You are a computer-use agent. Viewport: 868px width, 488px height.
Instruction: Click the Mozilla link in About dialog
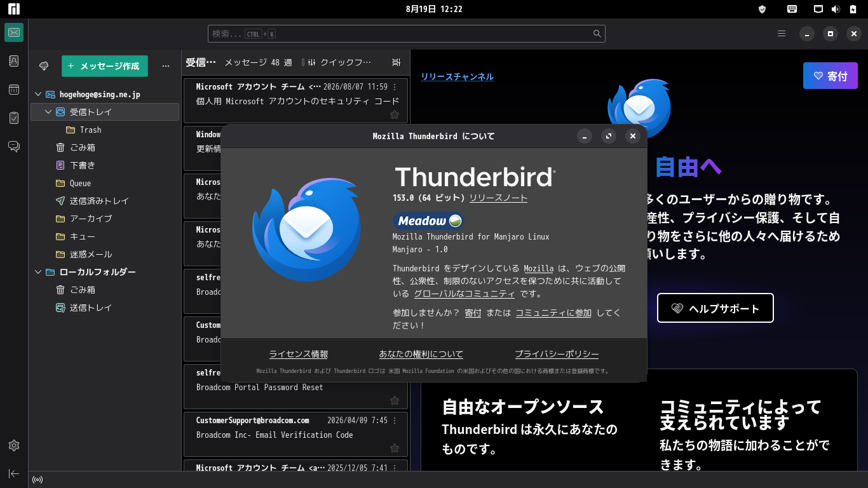click(538, 268)
